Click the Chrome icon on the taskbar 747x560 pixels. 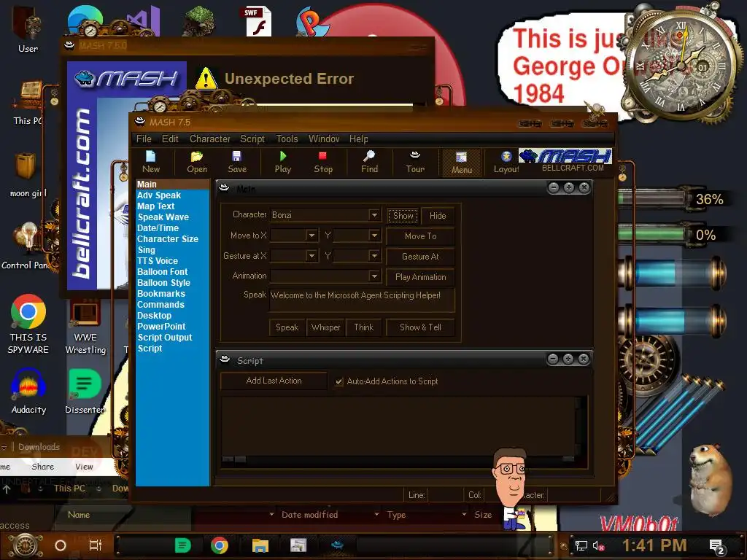(x=219, y=545)
